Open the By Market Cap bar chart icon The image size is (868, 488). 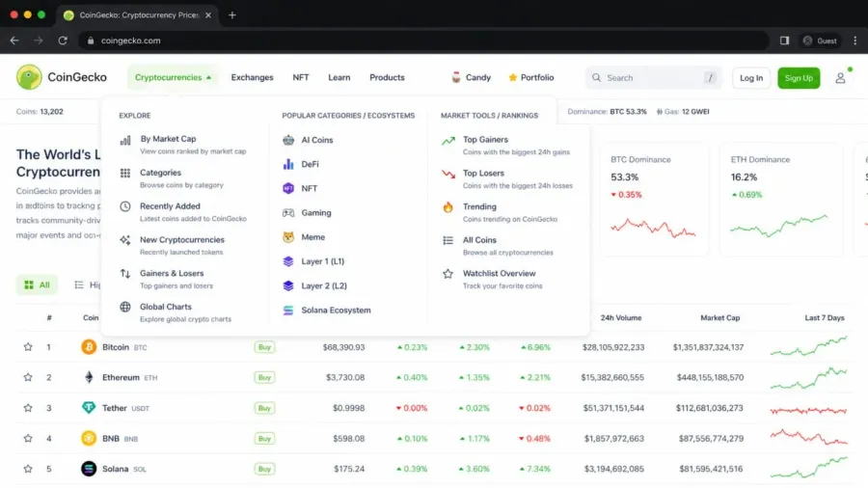(x=125, y=141)
